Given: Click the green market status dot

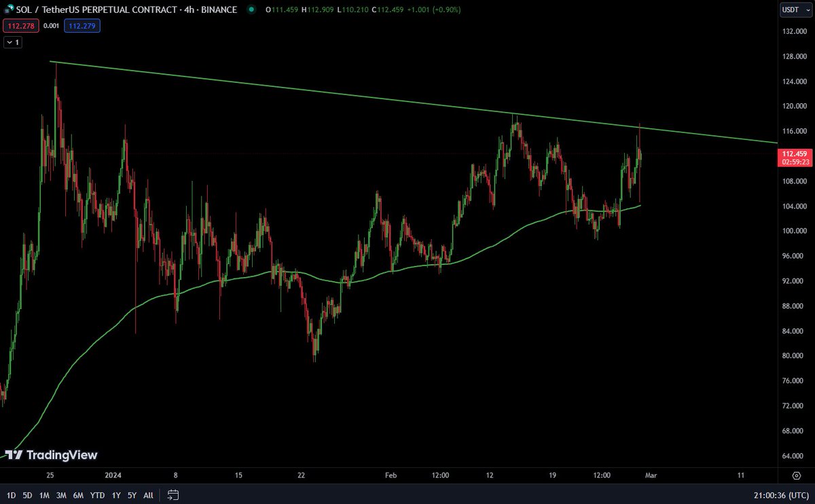Looking at the screenshot, I should [252, 10].
